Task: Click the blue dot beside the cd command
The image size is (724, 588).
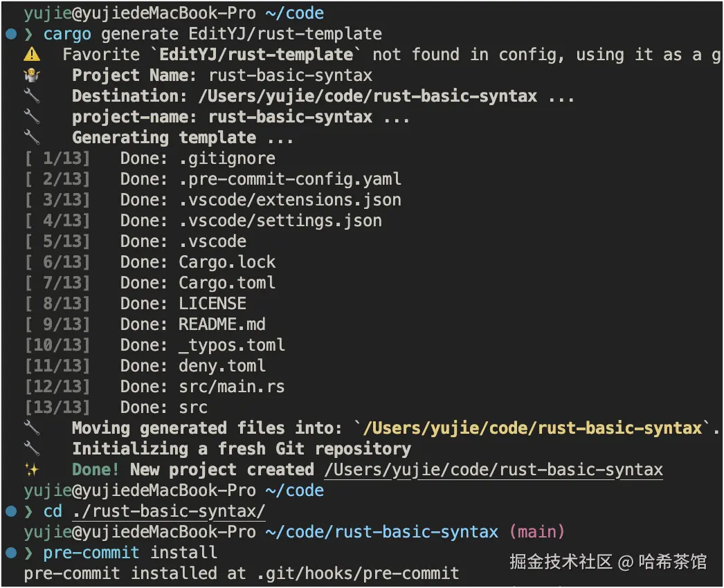Action: pos(10,511)
